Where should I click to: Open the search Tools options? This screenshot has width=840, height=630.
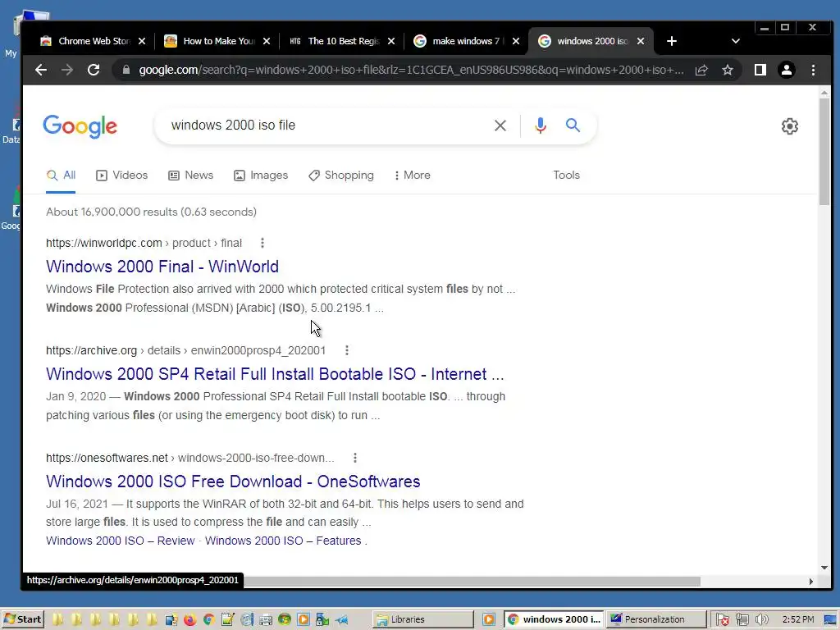(x=566, y=176)
